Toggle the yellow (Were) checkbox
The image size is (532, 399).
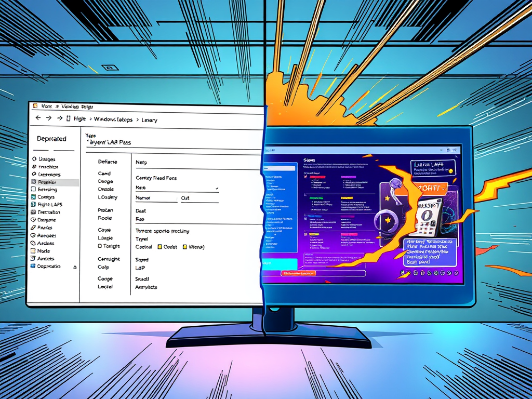184,247
